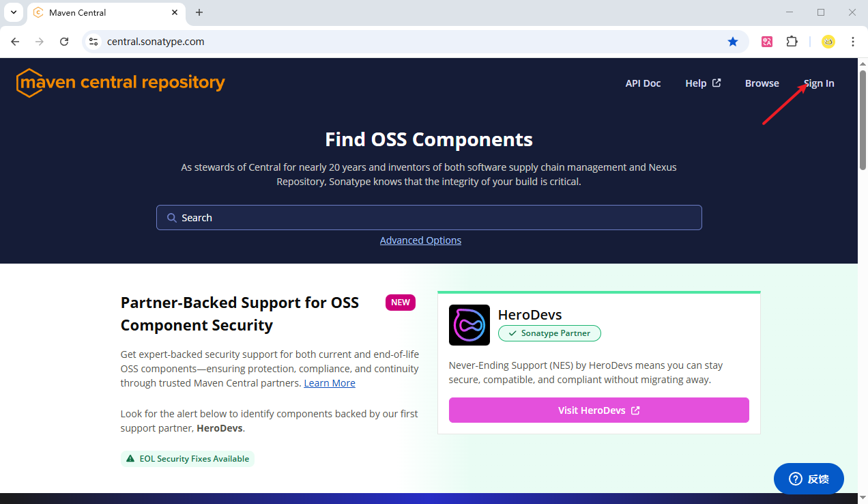Viewport: 868px width, 504px height.
Task: Select the Maven Central tab
Action: point(106,12)
